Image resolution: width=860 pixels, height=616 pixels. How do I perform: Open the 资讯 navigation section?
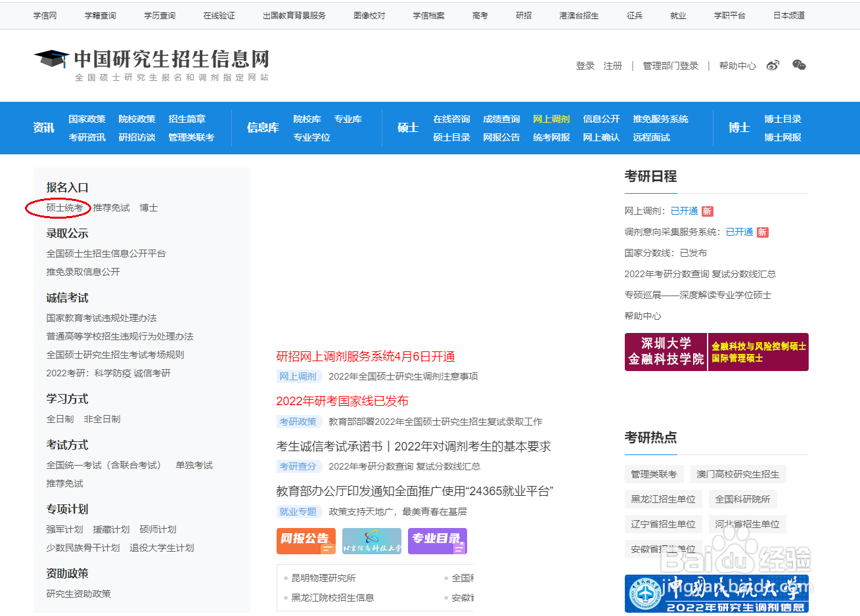click(43, 127)
